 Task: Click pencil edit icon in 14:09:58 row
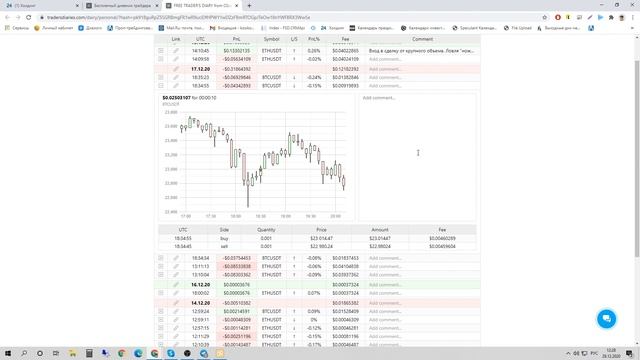(x=176, y=59)
